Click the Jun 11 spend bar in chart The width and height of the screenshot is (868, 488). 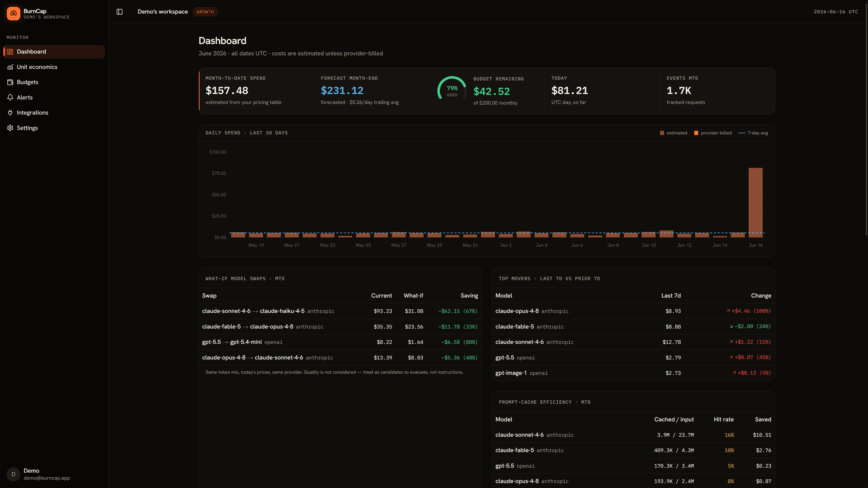click(x=666, y=234)
